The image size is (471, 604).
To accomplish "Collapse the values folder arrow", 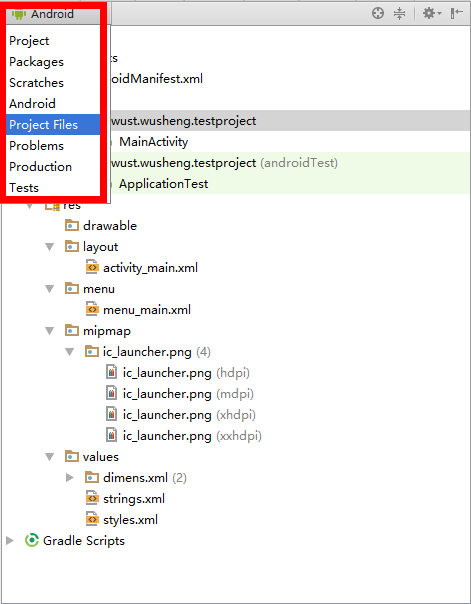I will click(50, 457).
